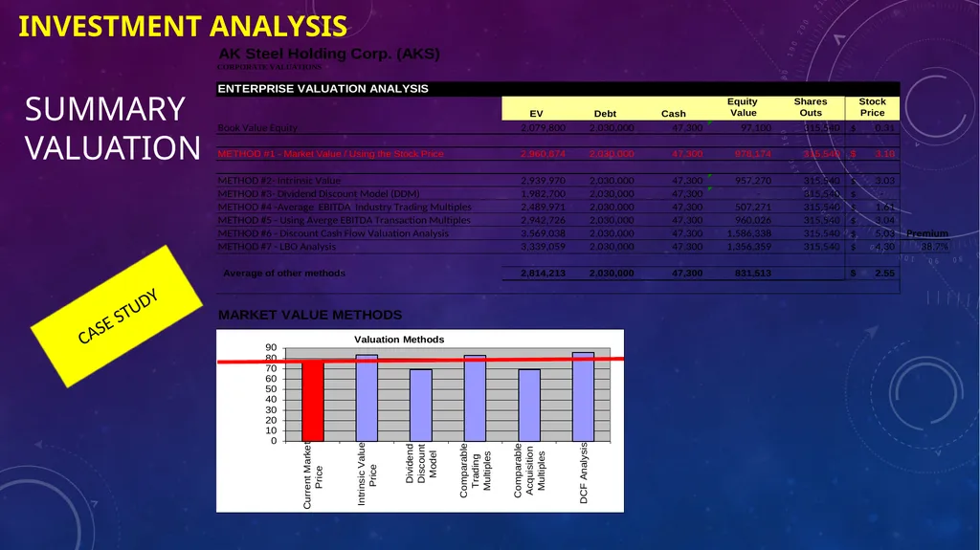
Task: Click stock price '3.03' cell
Action: [885, 181]
